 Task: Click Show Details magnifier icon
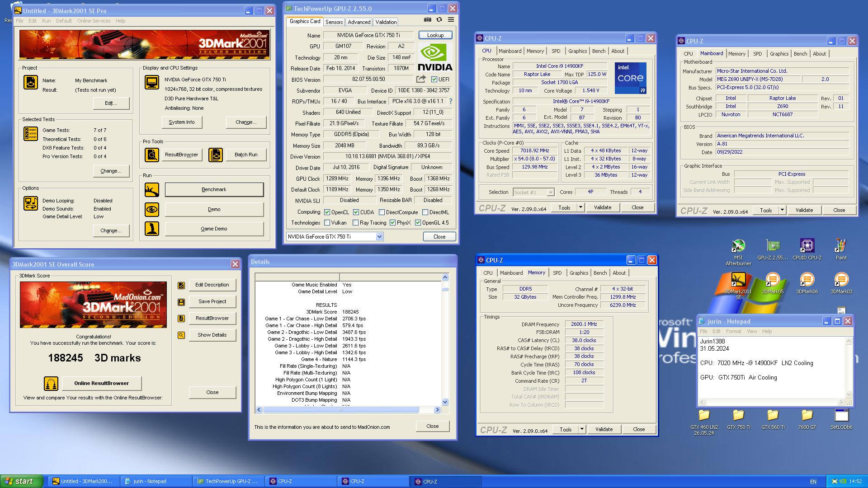tap(181, 335)
